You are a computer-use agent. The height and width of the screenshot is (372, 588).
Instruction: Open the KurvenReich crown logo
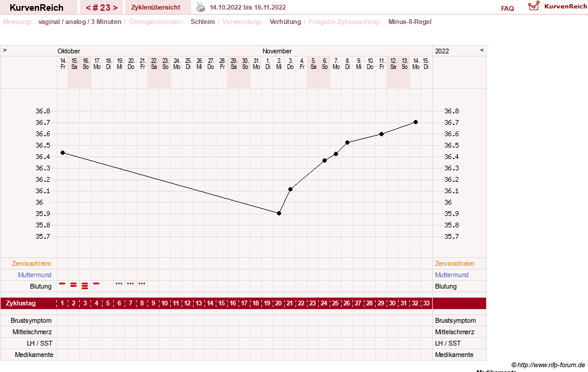[533, 6]
